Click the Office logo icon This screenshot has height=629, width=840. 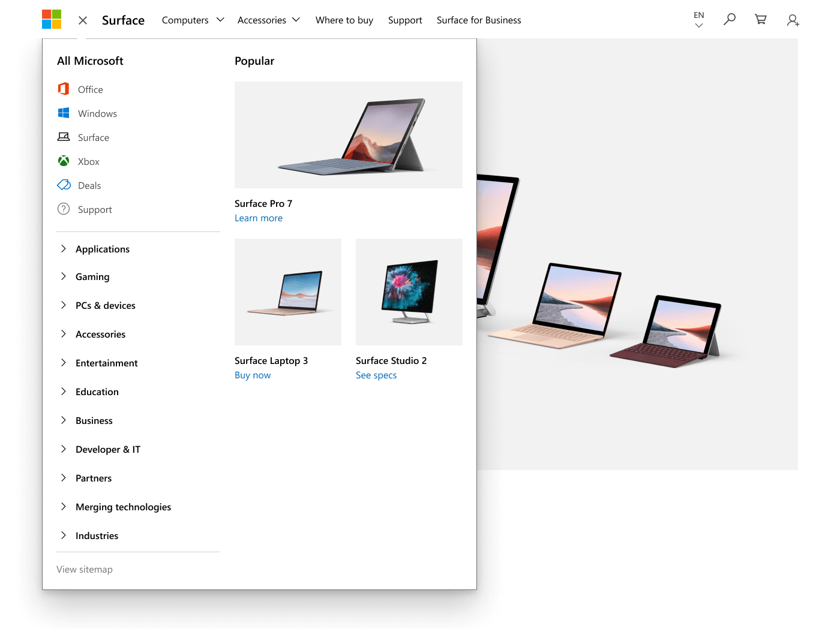[64, 89]
